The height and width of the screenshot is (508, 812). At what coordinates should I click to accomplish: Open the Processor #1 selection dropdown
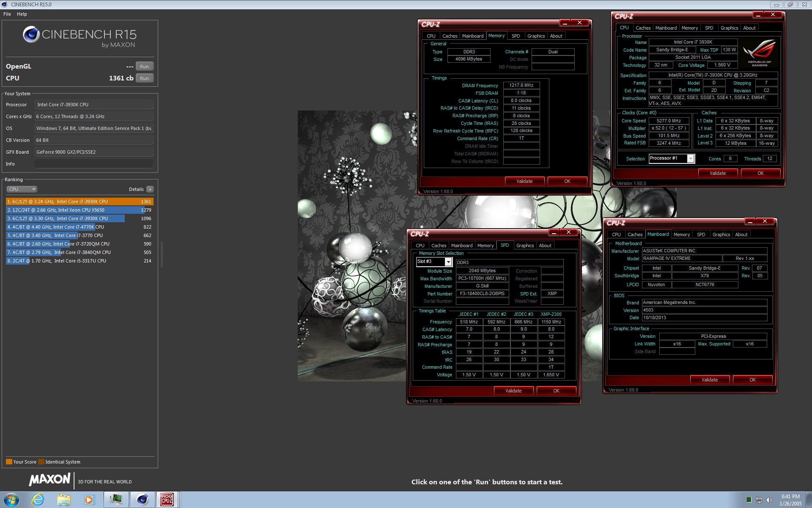click(x=691, y=159)
